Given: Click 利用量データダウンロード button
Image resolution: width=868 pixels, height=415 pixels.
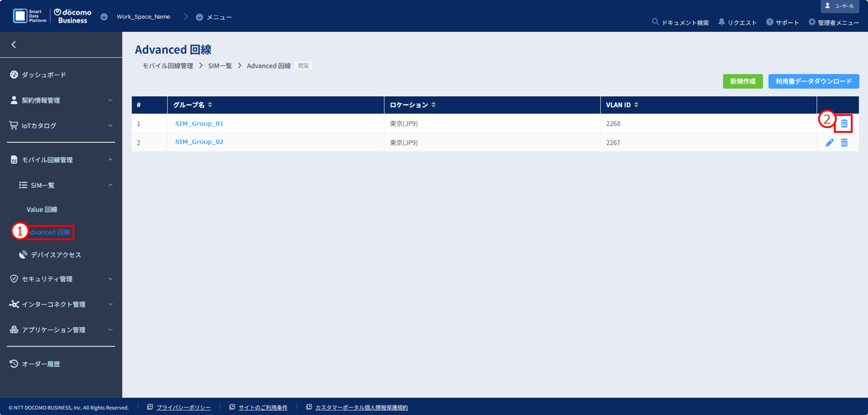Looking at the screenshot, I should coord(813,81).
